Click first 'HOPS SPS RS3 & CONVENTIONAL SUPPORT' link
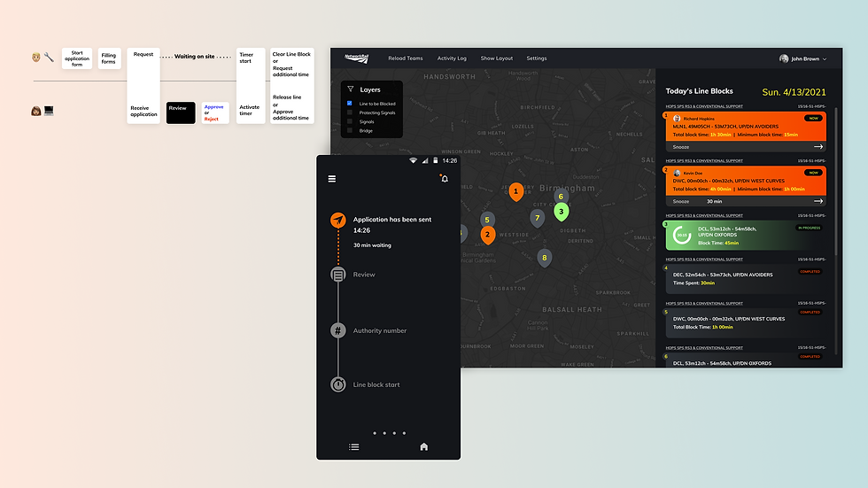 704,106
